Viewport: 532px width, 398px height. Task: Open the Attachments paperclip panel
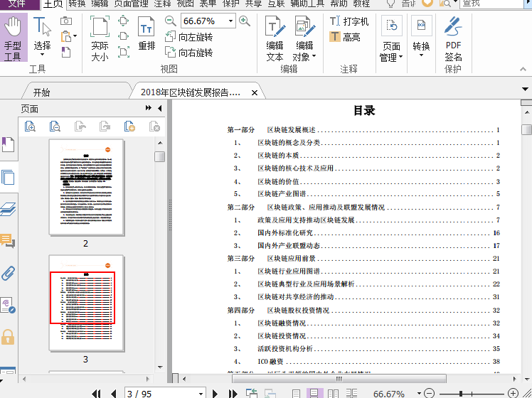pyautogui.click(x=8, y=273)
